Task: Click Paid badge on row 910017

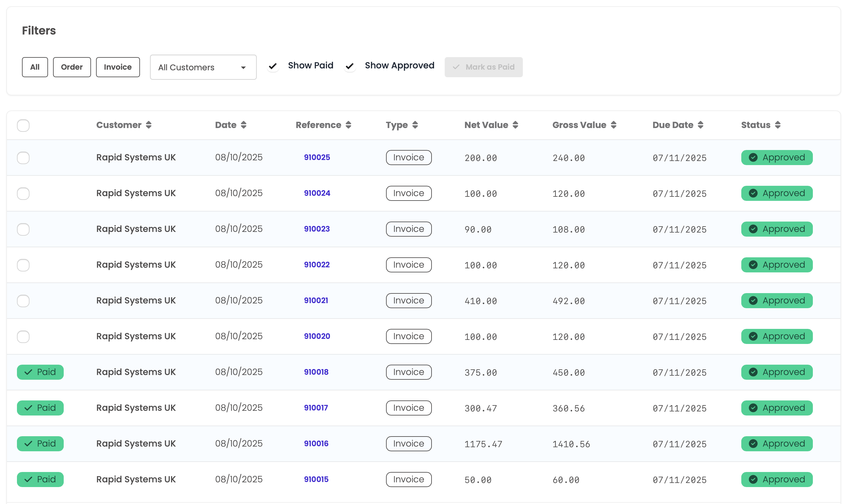Action: (40, 408)
